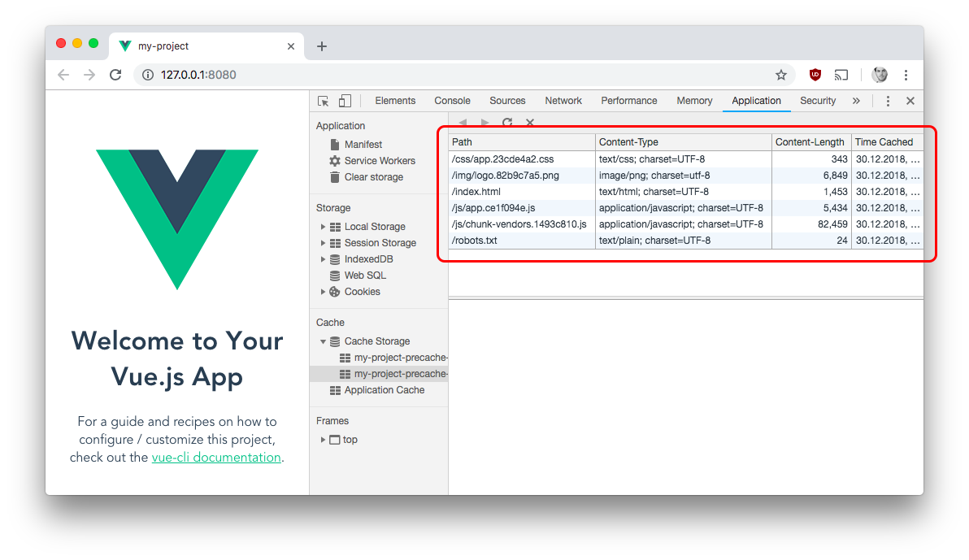Open the vue-cli documentation link
The height and width of the screenshot is (560, 969).
(x=216, y=458)
